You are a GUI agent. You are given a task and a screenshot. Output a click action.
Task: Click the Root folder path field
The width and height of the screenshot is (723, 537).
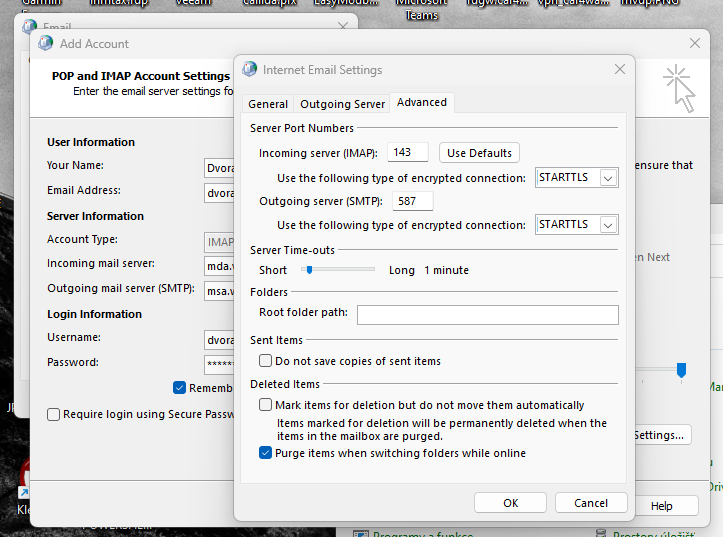point(487,315)
